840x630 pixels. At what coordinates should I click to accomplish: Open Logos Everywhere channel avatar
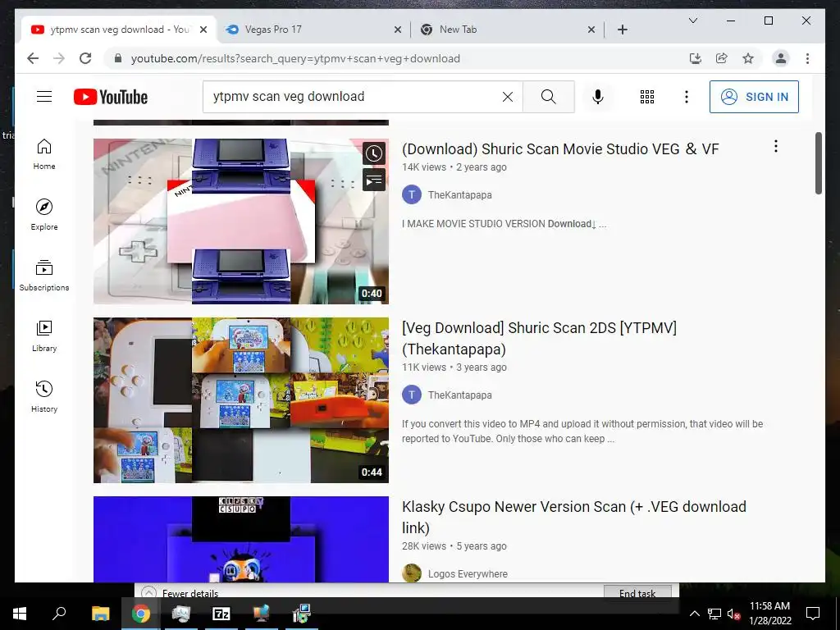412,573
